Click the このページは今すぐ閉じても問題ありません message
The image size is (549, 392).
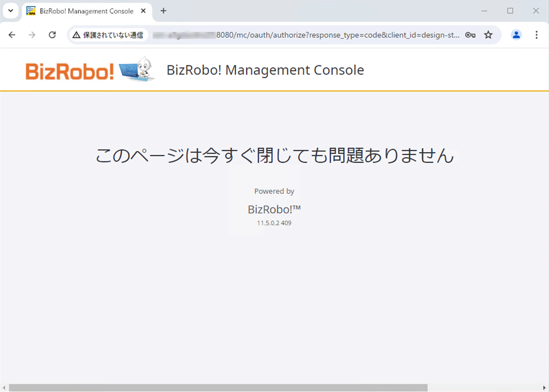pos(274,155)
